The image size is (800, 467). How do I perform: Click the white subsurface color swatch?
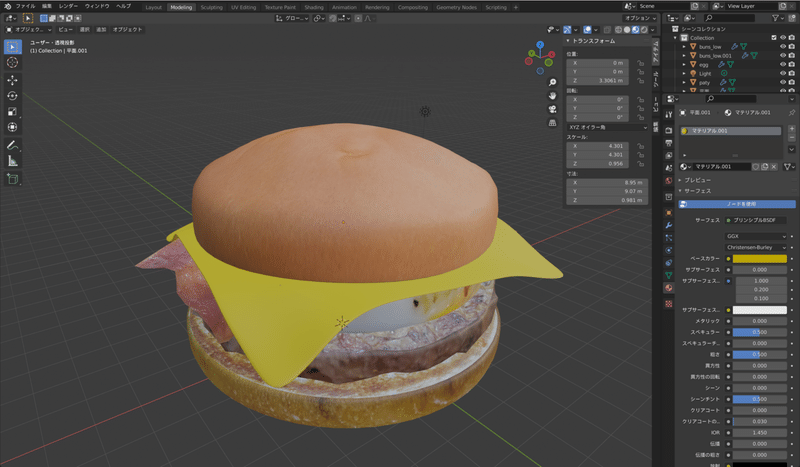click(x=760, y=310)
